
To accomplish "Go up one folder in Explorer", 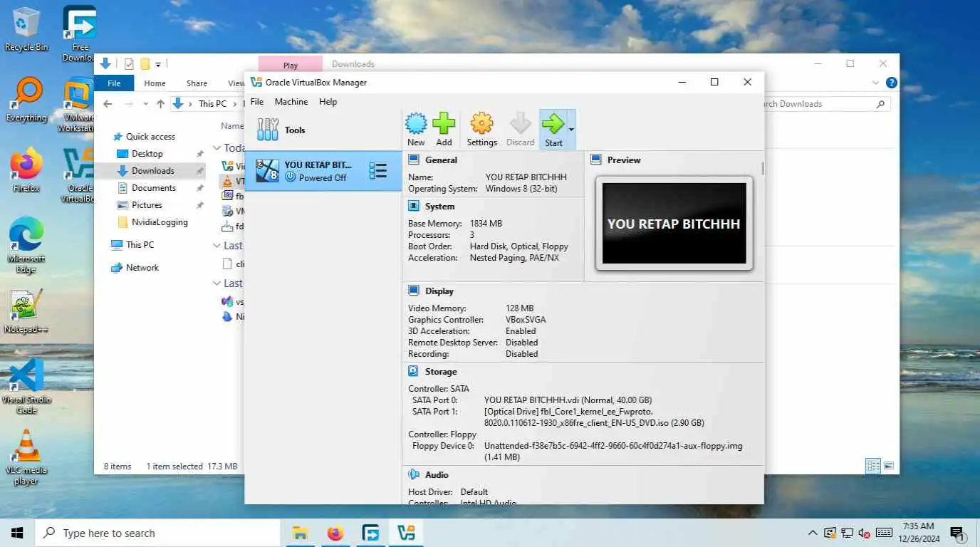I will coord(160,104).
